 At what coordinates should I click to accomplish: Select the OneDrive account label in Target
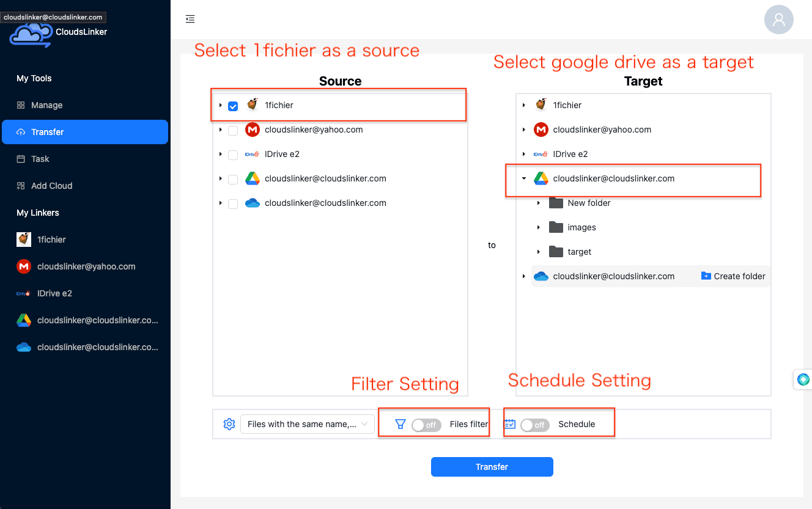click(614, 276)
